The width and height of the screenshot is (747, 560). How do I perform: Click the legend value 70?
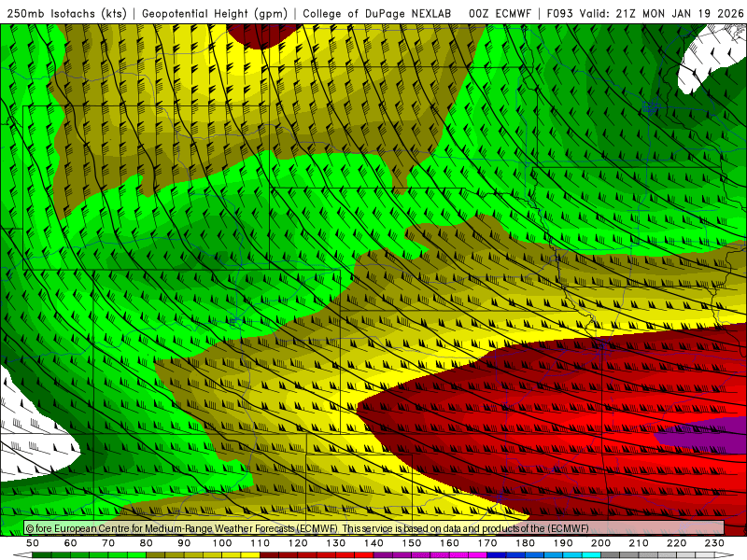(108, 543)
